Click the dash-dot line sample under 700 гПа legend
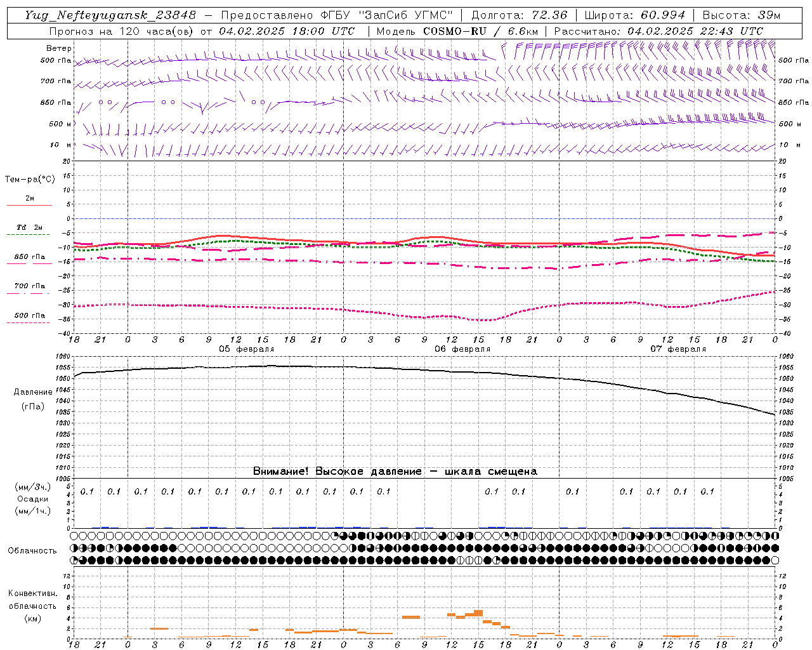 pyautogui.click(x=29, y=293)
